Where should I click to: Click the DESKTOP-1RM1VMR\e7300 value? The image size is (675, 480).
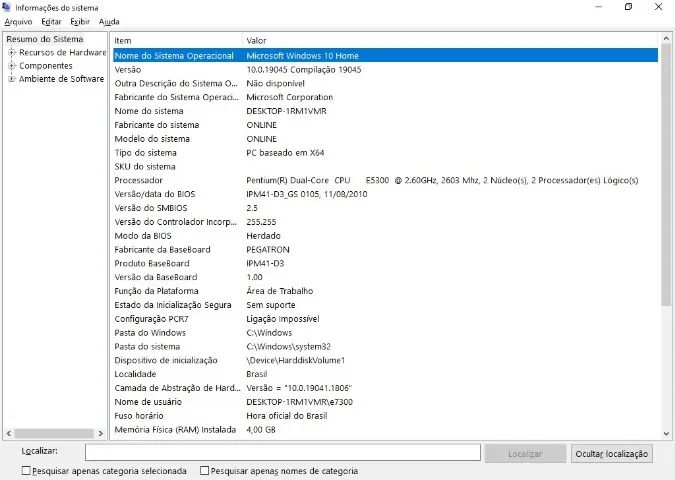(x=299, y=402)
